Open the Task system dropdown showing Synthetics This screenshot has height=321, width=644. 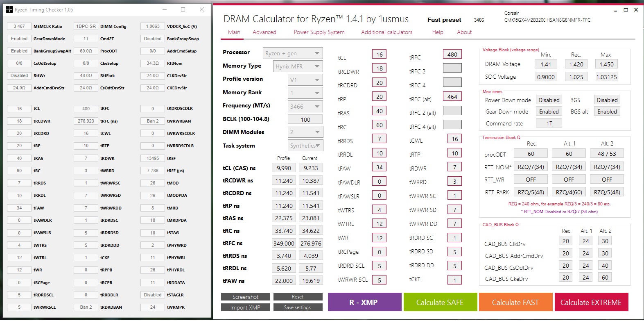tap(305, 146)
